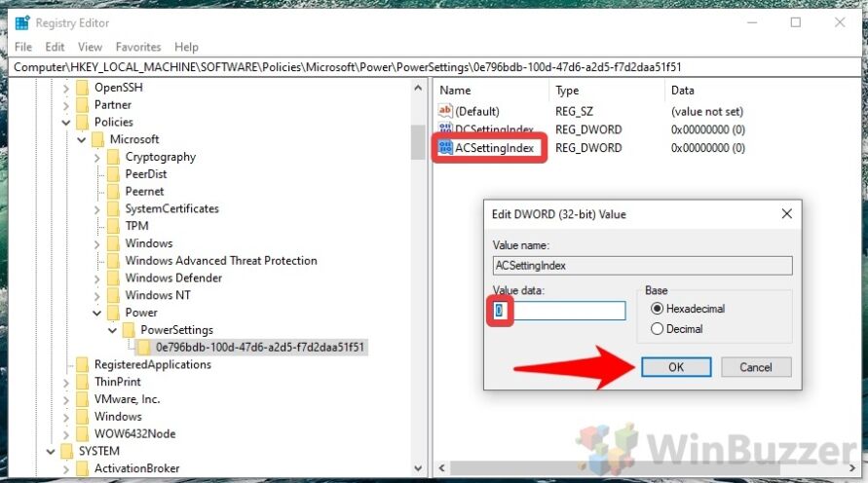Click the Value data input field

pos(559,311)
